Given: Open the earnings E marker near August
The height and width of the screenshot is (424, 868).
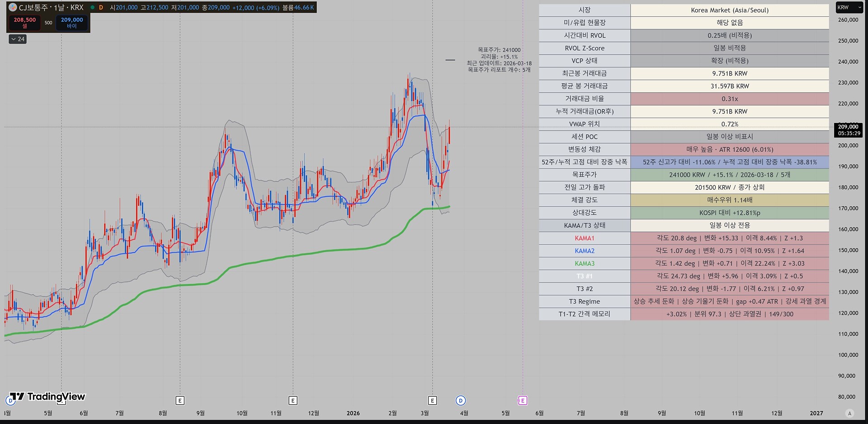Looking at the screenshot, I should tap(180, 400).
